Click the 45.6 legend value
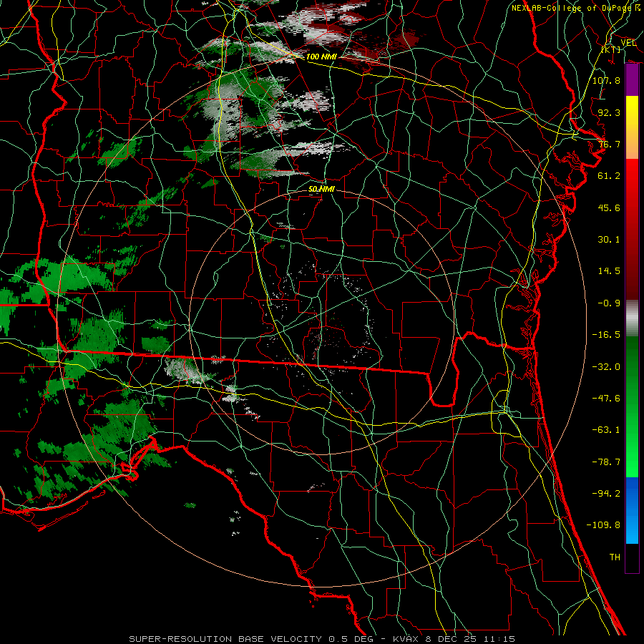 [x=609, y=208]
